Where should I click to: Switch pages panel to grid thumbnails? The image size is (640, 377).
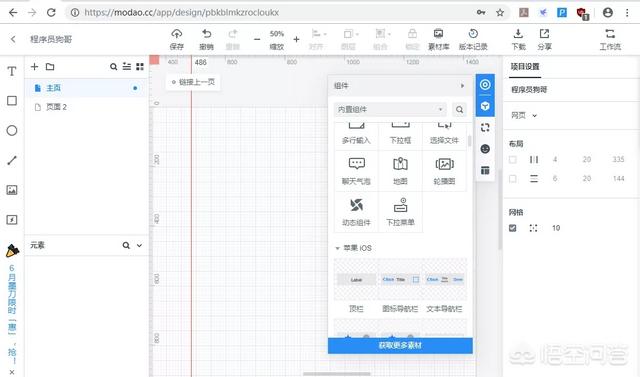coord(140,67)
